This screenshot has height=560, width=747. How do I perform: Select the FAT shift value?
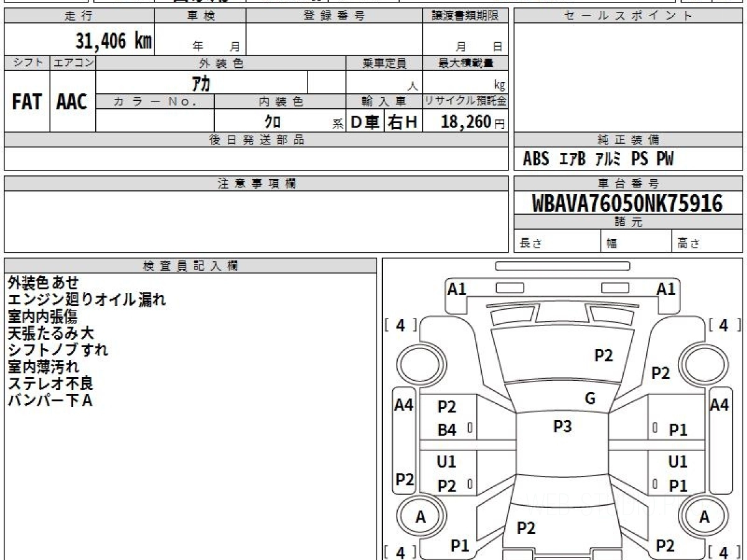[27, 102]
